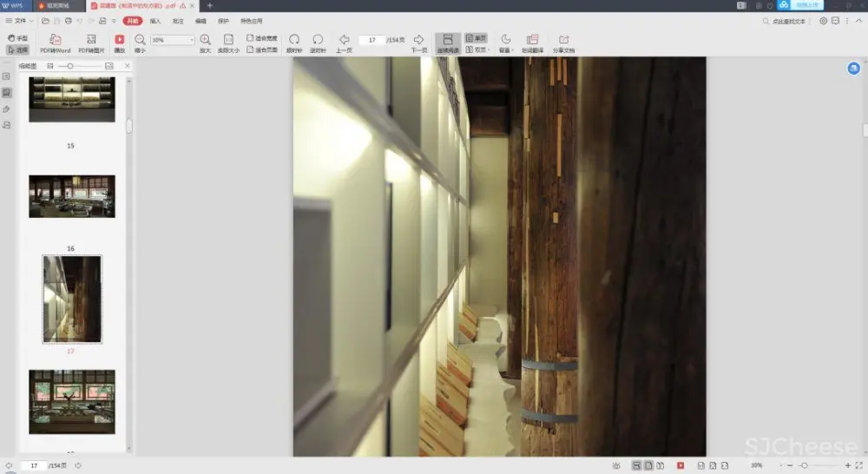Click the 适合宽度 fit width button

[x=262, y=38]
